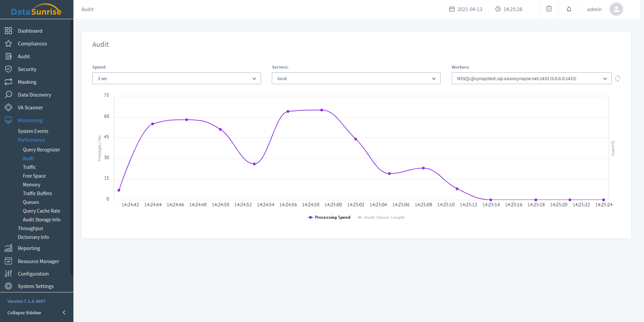Click the peak data point near 14:24:58
Screen dimensions: 644x322
pos(322,110)
